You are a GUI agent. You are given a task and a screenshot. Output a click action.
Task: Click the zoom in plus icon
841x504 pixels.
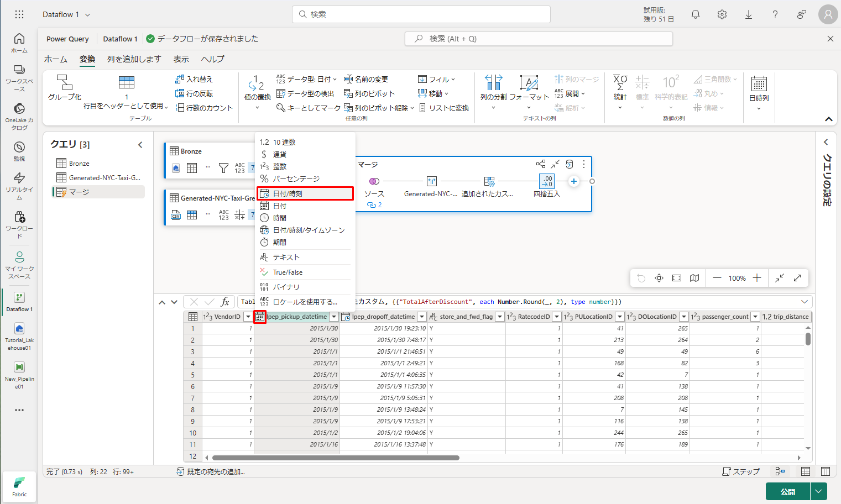coord(757,278)
